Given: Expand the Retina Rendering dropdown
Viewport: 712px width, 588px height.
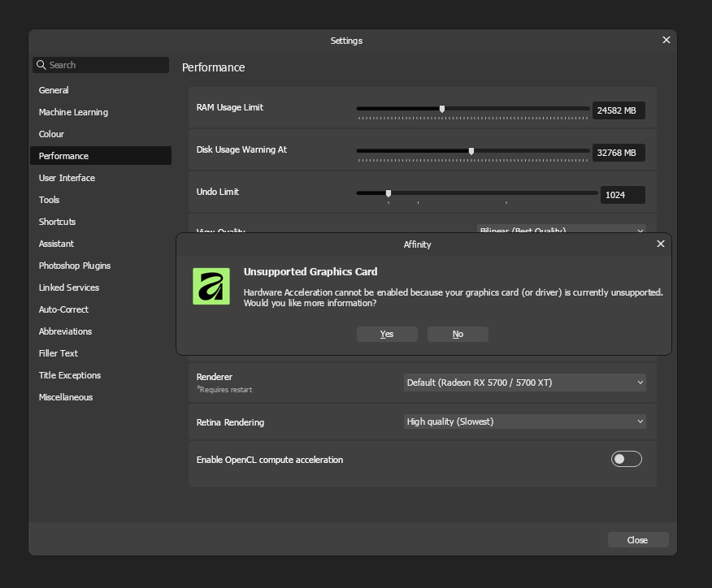Looking at the screenshot, I should click(x=524, y=422).
